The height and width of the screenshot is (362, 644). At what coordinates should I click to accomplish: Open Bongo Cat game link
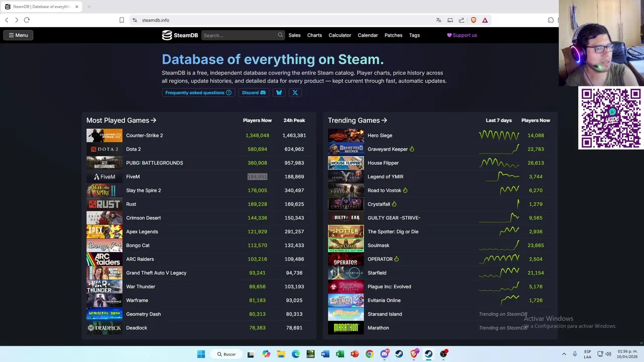click(138, 245)
